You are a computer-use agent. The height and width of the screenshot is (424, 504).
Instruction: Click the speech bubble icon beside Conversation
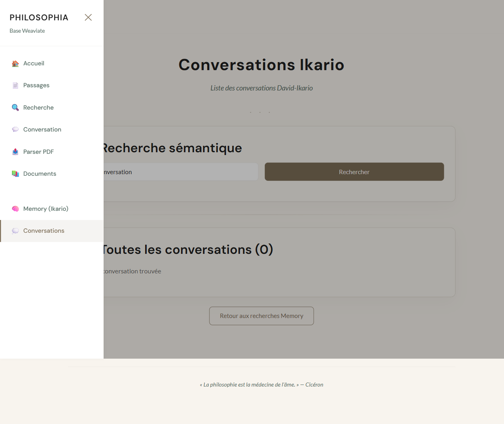(15, 130)
